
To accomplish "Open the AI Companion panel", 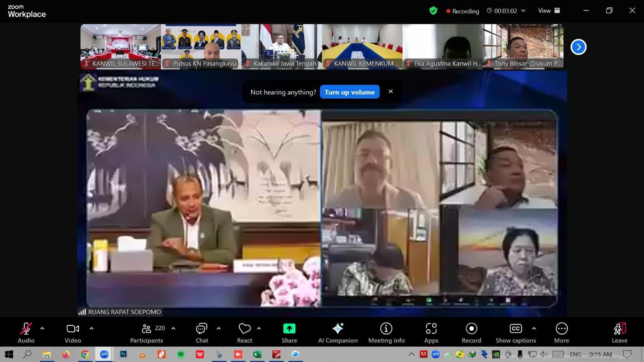I will [338, 333].
